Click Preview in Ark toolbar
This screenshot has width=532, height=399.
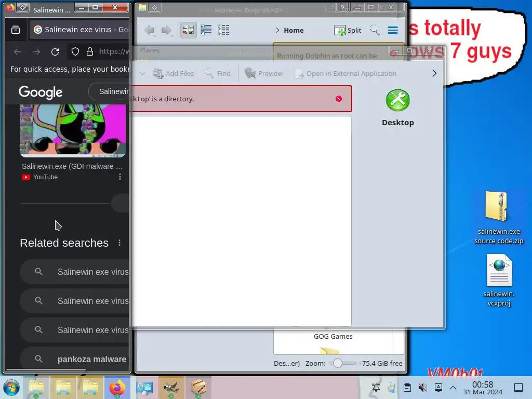point(263,73)
